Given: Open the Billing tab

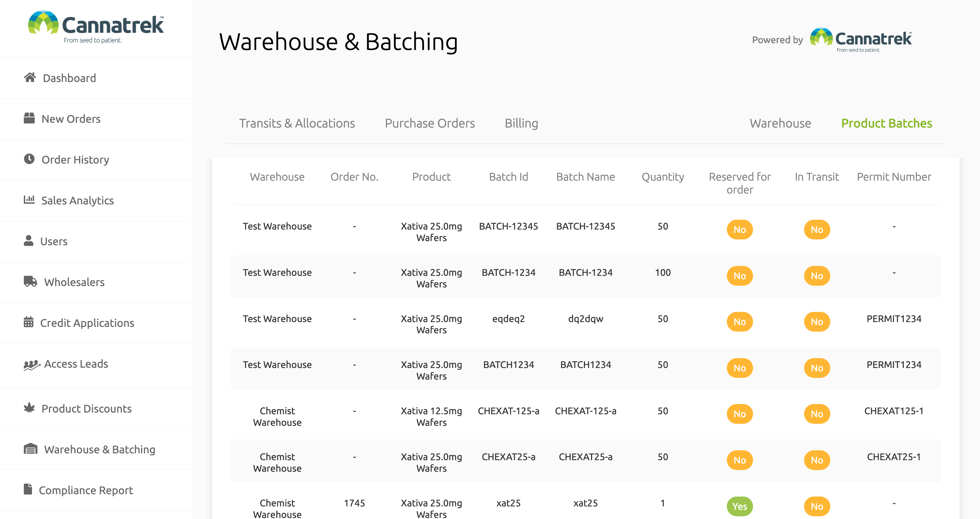Looking at the screenshot, I should (521, 123).
